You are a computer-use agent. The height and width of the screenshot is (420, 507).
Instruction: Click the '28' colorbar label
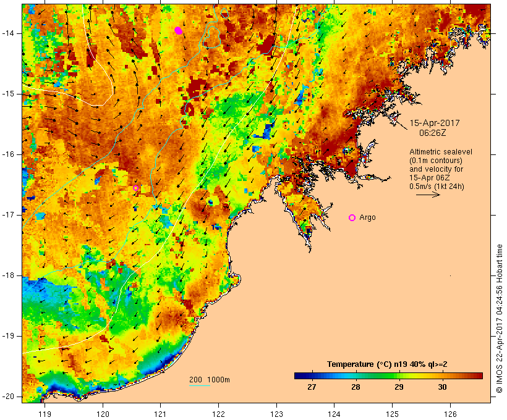(x=356, y=387)
